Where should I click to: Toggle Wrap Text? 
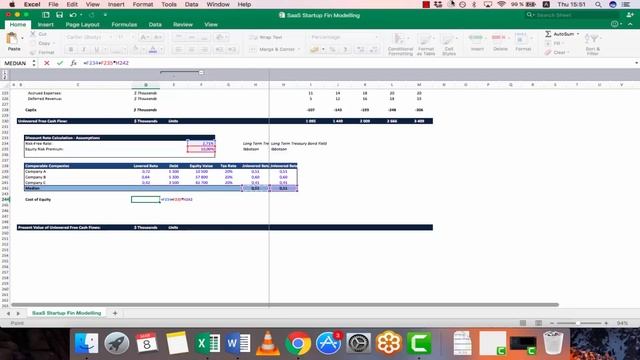266,37
